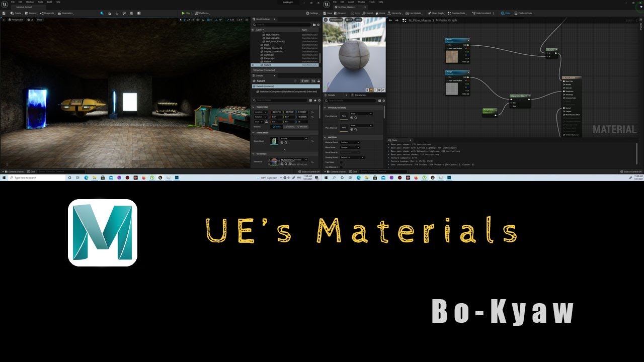Toggle the Stats button in material toolbar

(x=506, y=13)
